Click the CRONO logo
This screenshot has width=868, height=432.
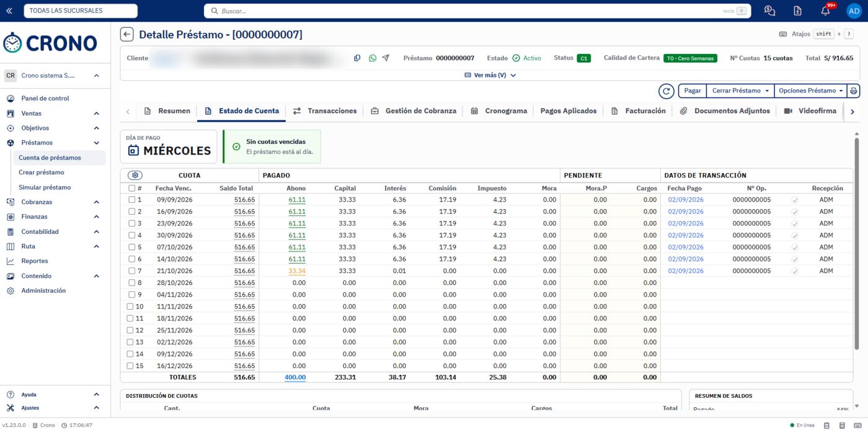[x=50, y=43]
